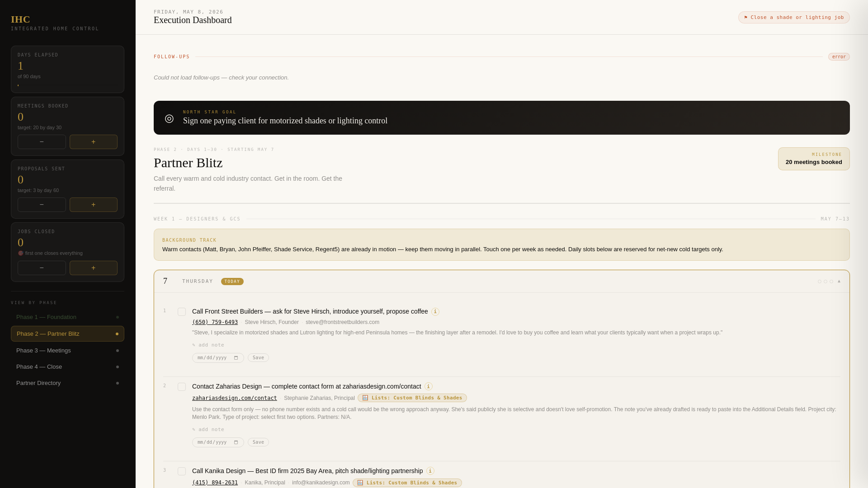Open zahariasdesign.com/contact link
This screenshot has height=488, width=868.
coord(234,398)
